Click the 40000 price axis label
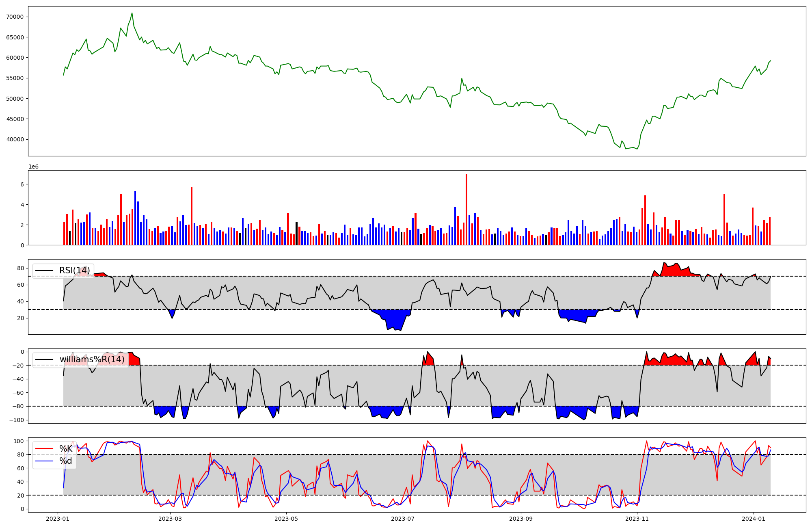Viewport: 812px width, 528px height. click(15, 139)
